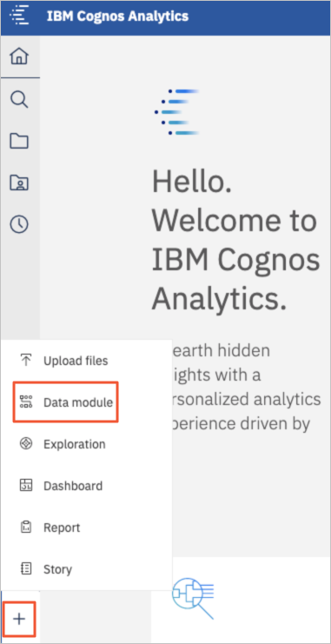Click the Hello welcome heading text
The height and width of the screenshot is (644, 331).
click(x=235, y=242)
